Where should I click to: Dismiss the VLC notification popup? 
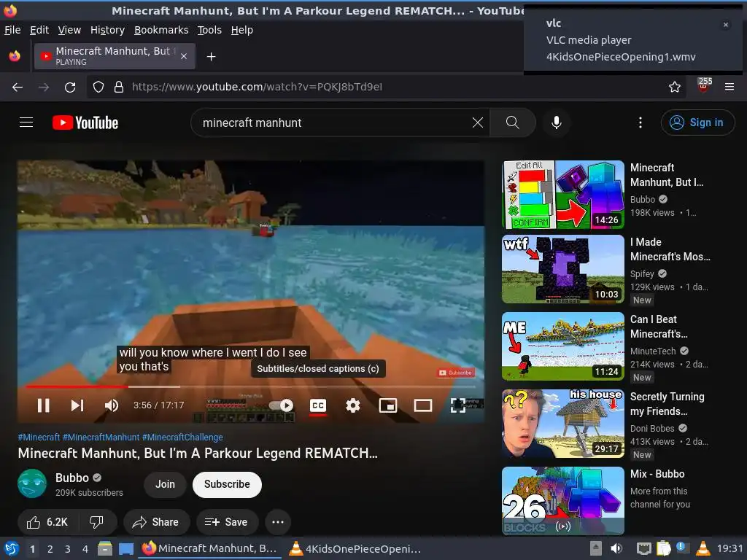tap(726, 25)
